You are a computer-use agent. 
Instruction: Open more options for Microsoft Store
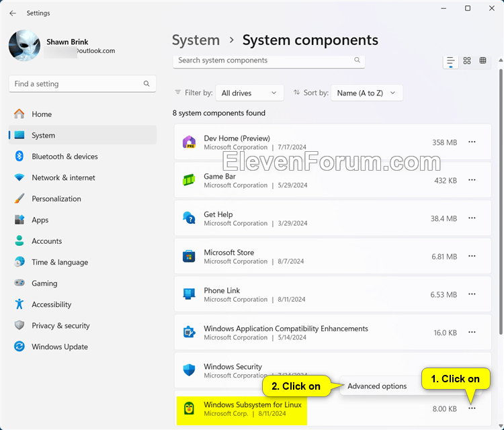(472, 256)
